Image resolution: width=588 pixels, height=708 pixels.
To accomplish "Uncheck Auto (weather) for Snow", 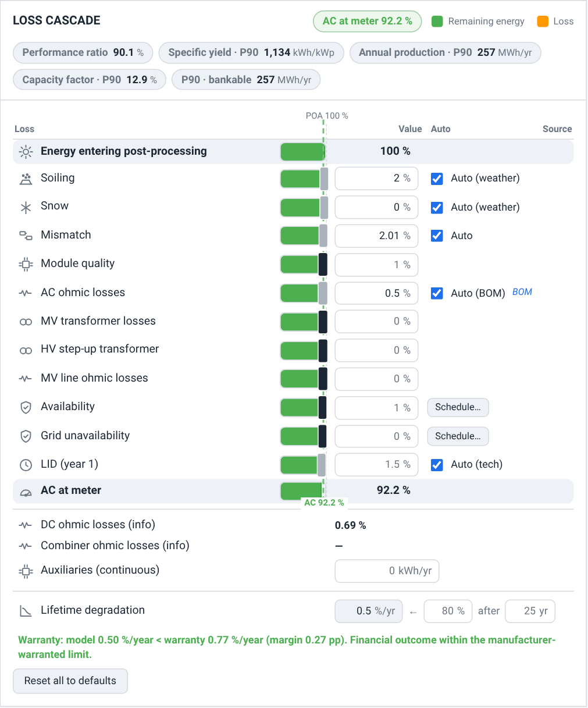I will 437,207.
